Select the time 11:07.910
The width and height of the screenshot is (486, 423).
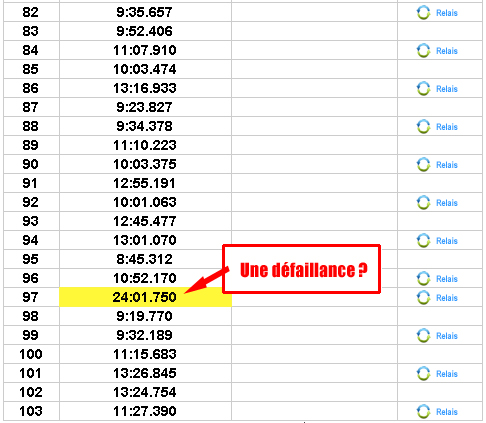pos(144,50)
